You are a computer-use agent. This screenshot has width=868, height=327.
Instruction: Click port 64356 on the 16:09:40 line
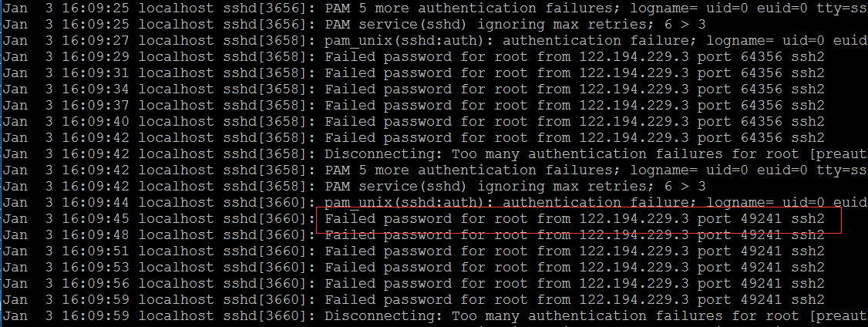(x=761, y=121)
